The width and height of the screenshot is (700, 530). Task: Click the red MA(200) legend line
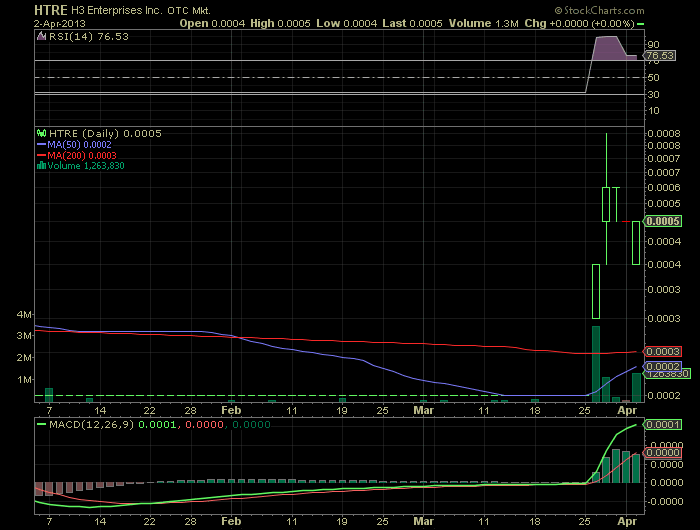(42, 155)
